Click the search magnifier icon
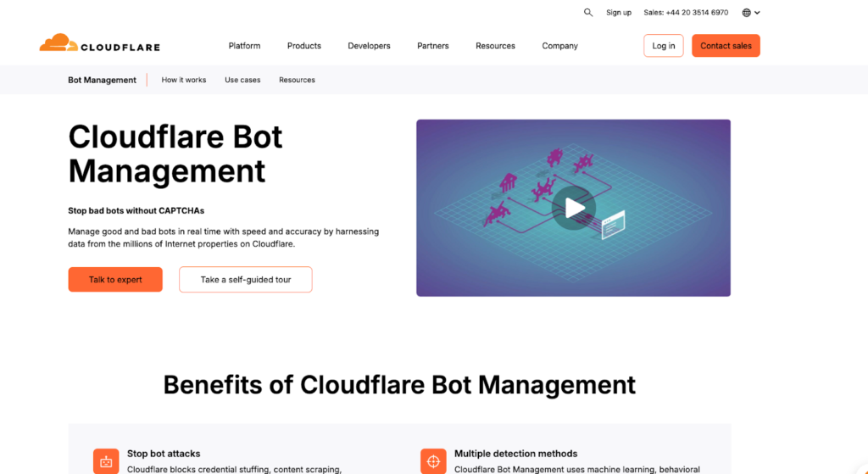The height and width of the screenshot is (474, 868). pyautogui.click(x=588, y=13)
